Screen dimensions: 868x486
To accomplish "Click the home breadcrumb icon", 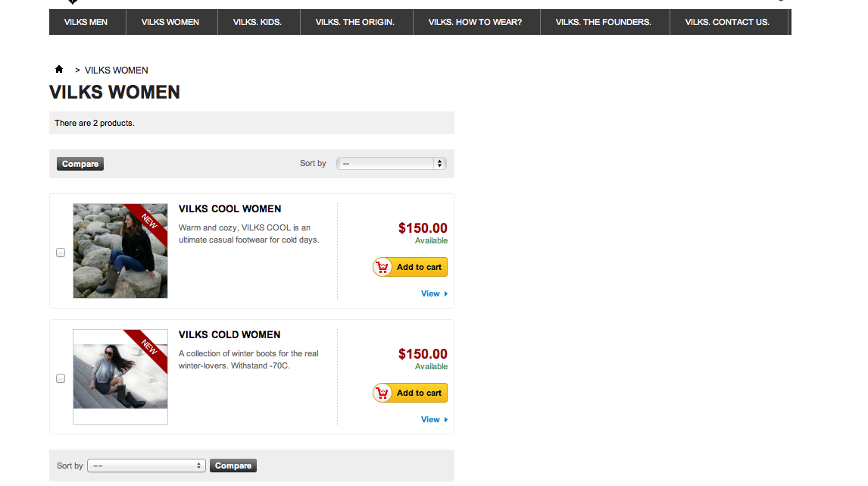I will [x=59, y=70].
